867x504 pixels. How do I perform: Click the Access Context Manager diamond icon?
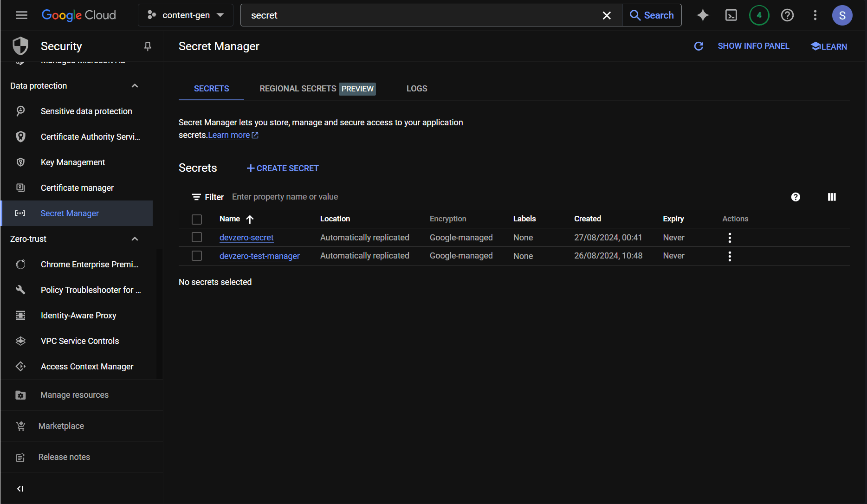coord(20,366)
